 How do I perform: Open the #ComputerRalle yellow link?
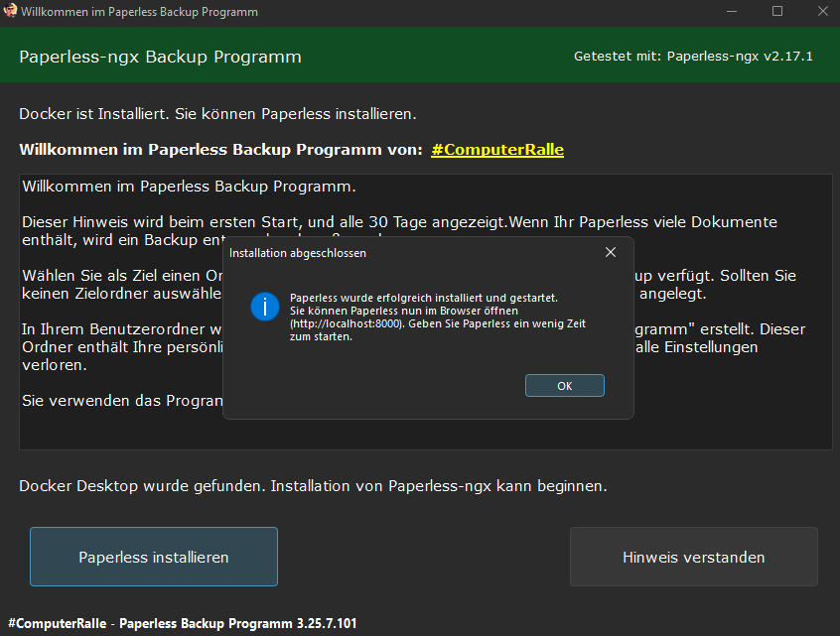pos(497,150)
